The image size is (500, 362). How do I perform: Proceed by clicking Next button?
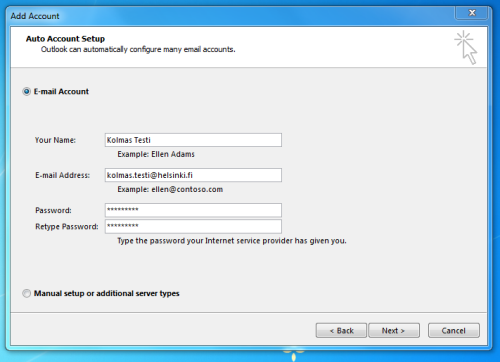[394, 330]
